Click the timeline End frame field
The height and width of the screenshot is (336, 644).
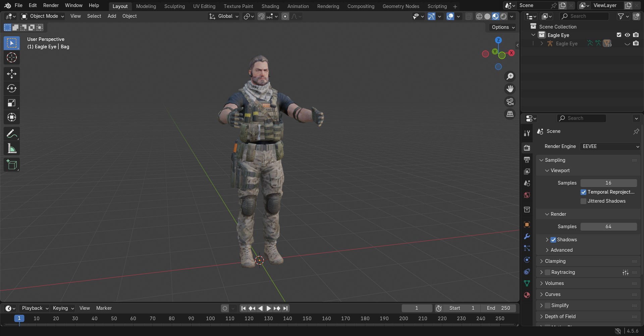[498, 308]
